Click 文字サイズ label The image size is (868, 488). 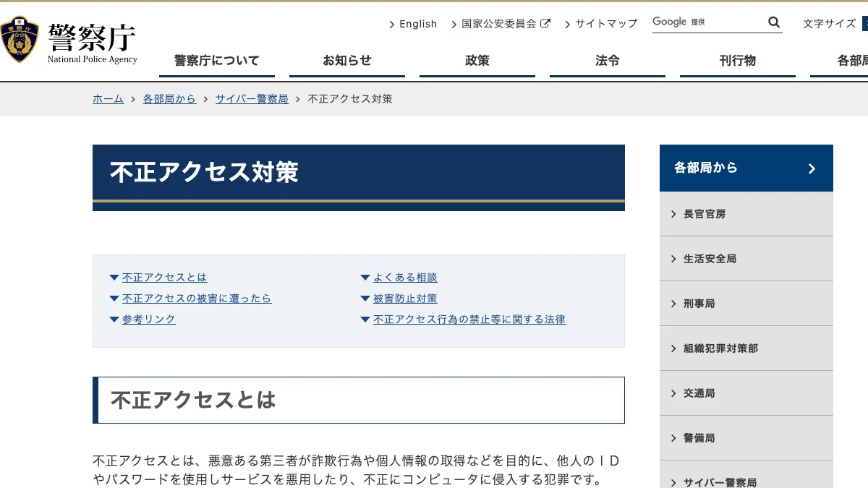tap(830, 24)
